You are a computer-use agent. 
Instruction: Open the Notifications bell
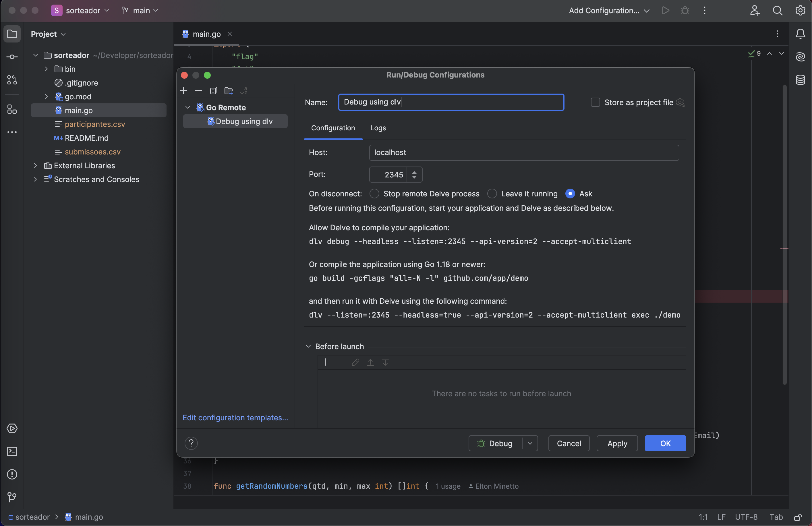[800, 34]
